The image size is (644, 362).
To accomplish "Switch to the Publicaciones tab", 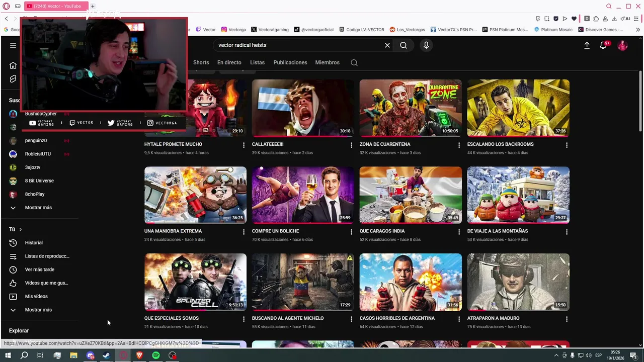I will (290, 63).
